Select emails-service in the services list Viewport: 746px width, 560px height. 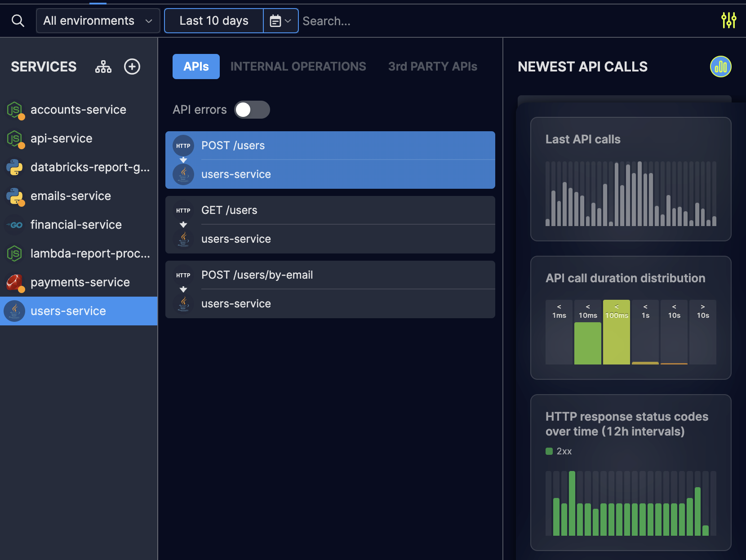tap(79, 196)
